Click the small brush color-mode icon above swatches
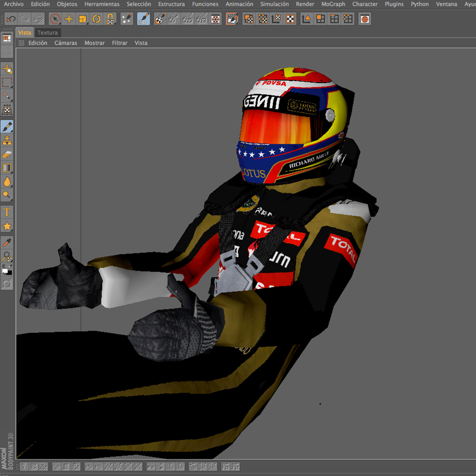The height and width of the screenshot is (476, 476). click(x=10, y=266)
